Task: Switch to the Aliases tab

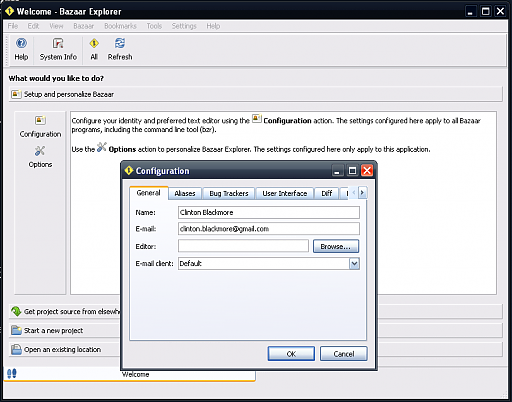Action: click(x=185, y=193)
